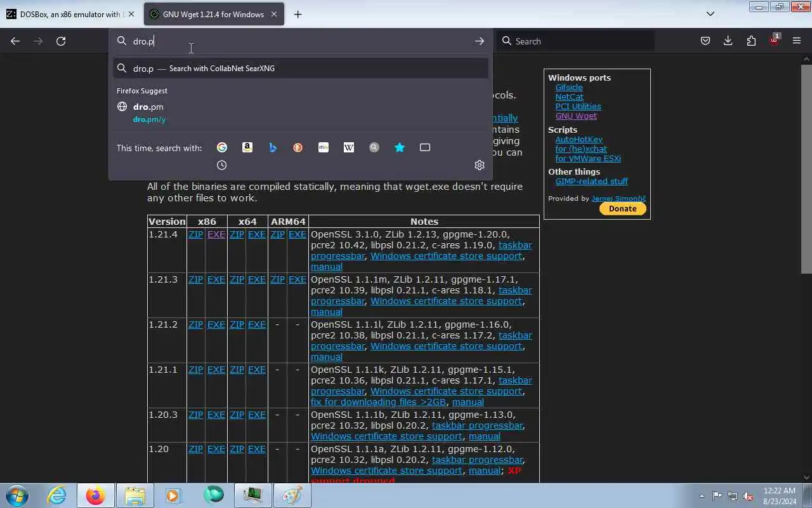Click the Go arrow in the address bar

click(x=480, y=41)
